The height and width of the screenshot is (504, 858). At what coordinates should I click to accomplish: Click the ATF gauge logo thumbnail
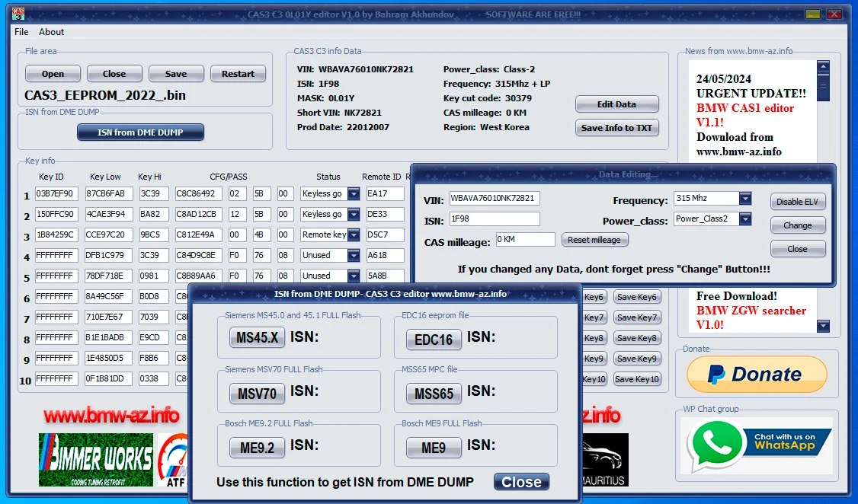pyautogui.click(x=173, y=460)
